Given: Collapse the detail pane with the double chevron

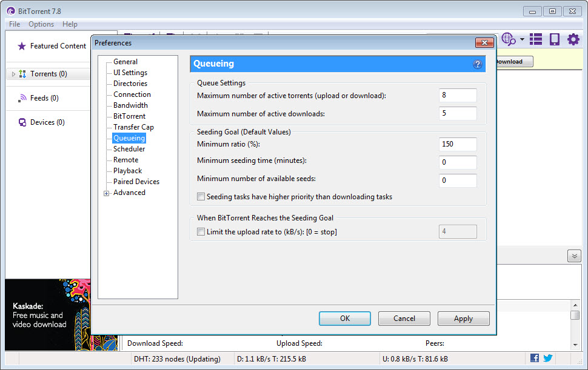Looking at the screenshot, I should 574,256.
